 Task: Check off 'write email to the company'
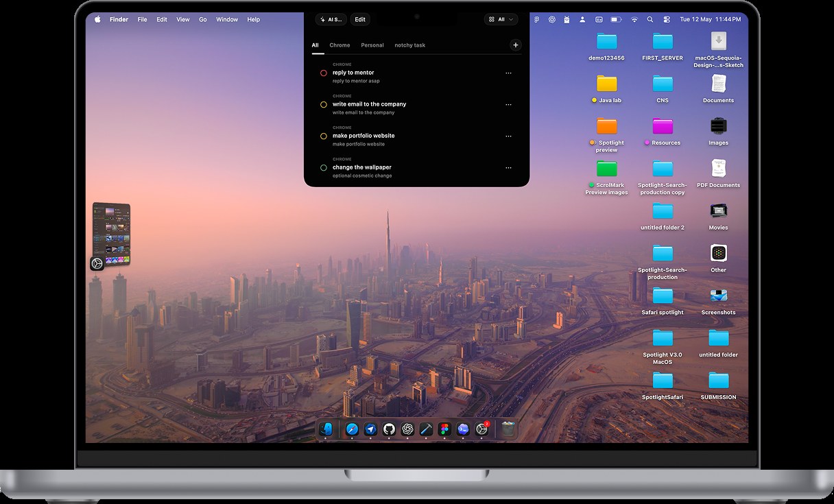coord(324,104)
